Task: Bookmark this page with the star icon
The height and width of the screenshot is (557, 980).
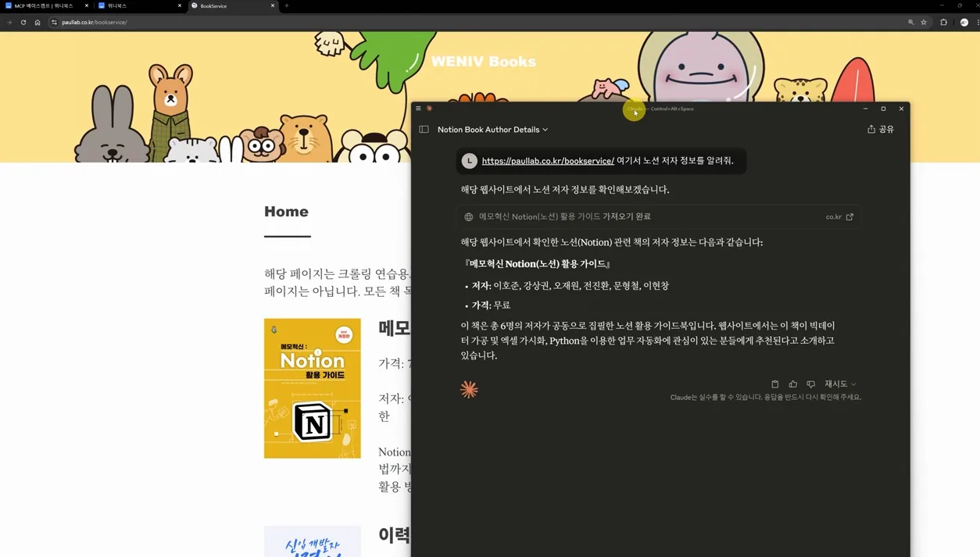Action: click(924, 23)
